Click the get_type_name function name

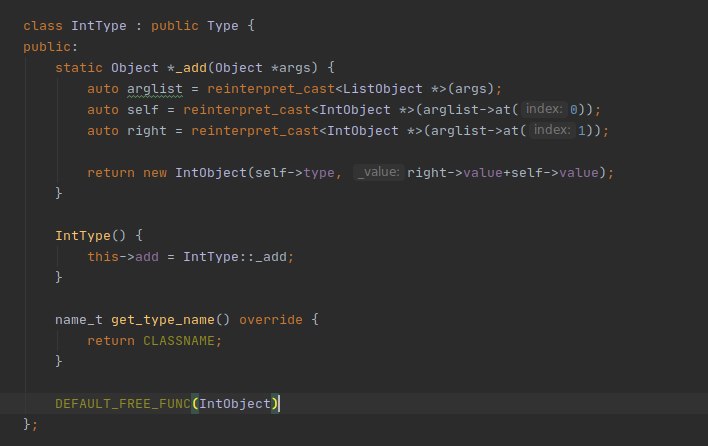[163, 320]
